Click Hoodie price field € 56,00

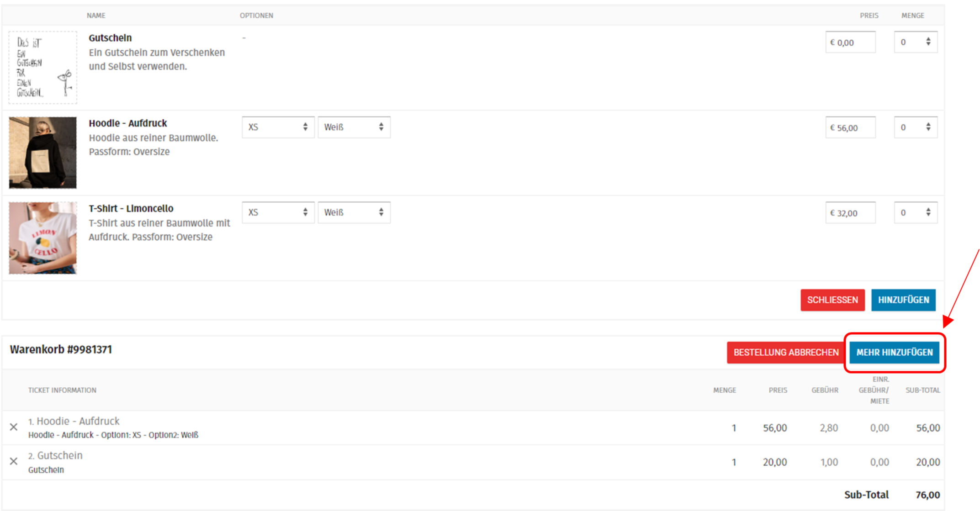click(850, 128)
